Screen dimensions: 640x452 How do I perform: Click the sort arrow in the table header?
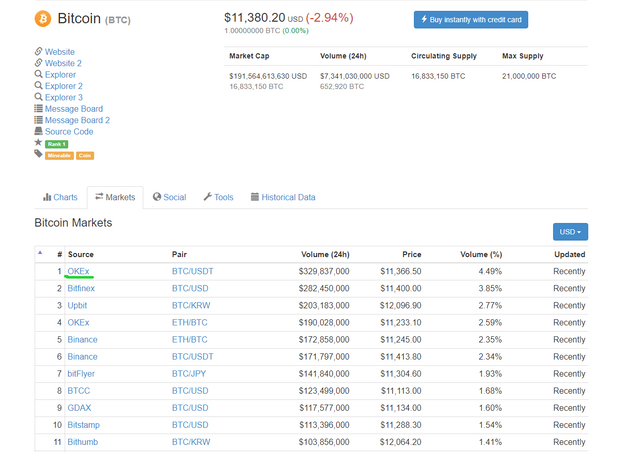(40, 253)
